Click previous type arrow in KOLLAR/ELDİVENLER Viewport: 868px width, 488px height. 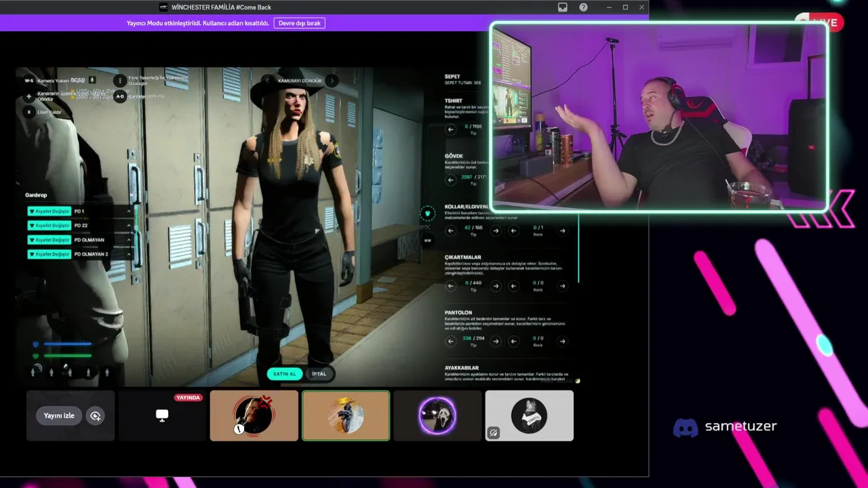(451, 230)
